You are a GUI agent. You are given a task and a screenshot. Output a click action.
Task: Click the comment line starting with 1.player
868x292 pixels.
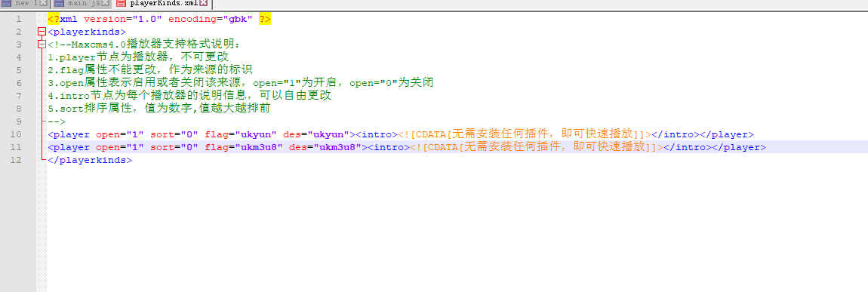[138, 57]
